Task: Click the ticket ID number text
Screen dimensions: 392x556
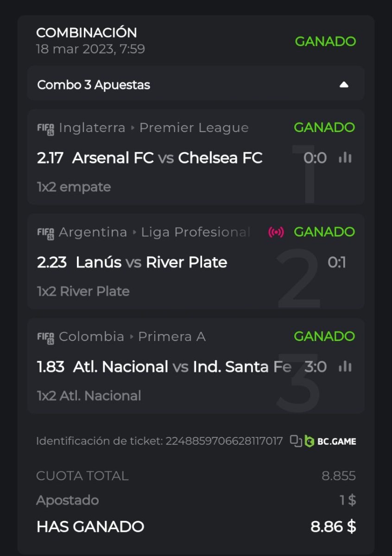Action: coord(223,441)
